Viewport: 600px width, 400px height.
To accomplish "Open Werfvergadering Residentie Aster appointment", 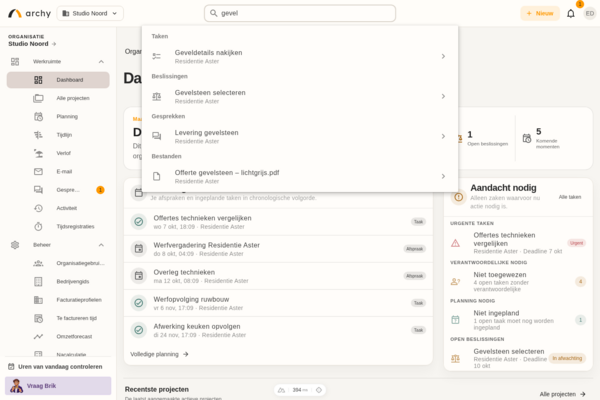I will pos(278,249).
